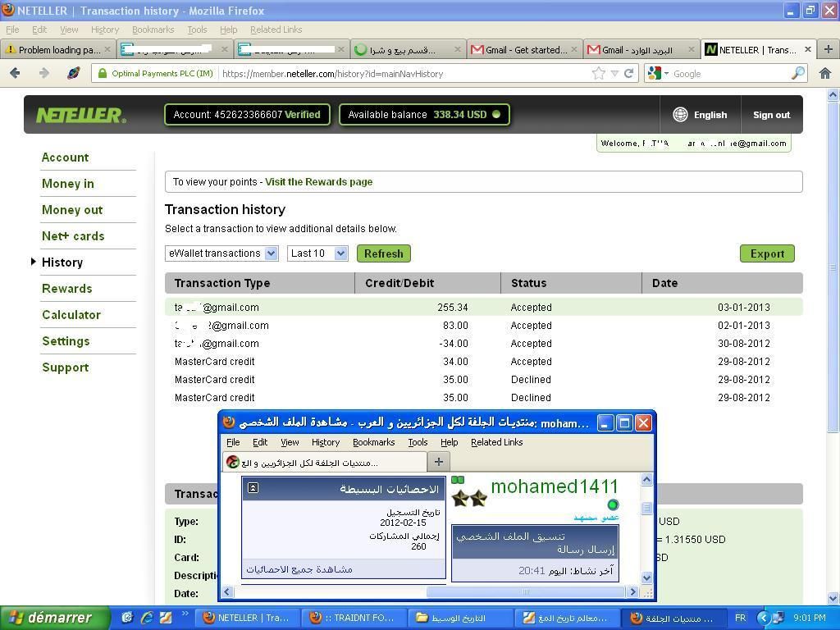This screenshot has height=630, width=840.
Task: Click the bookmark star in URL bar
Action: 598,73
